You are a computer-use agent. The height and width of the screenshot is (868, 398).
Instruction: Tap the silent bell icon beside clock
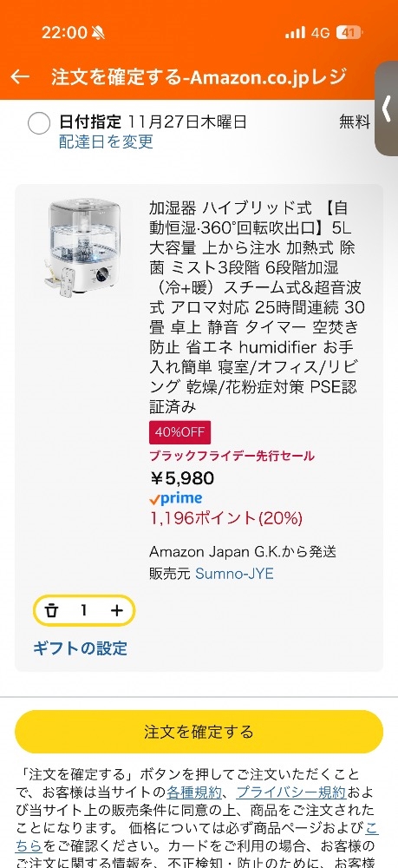(99, 33)
